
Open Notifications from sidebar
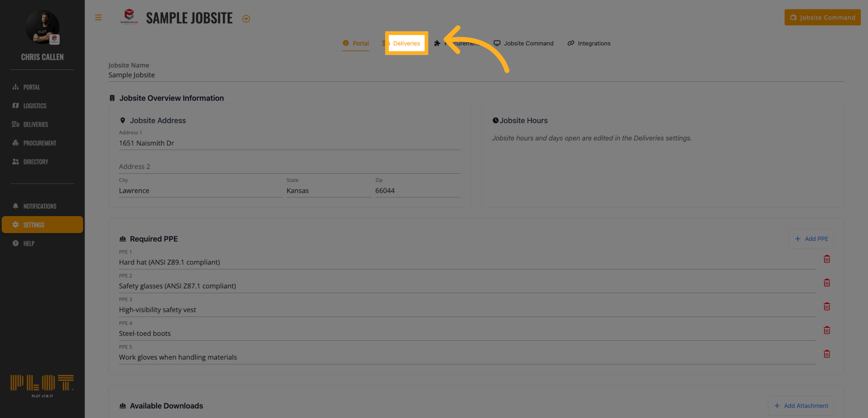click(40, 206)
